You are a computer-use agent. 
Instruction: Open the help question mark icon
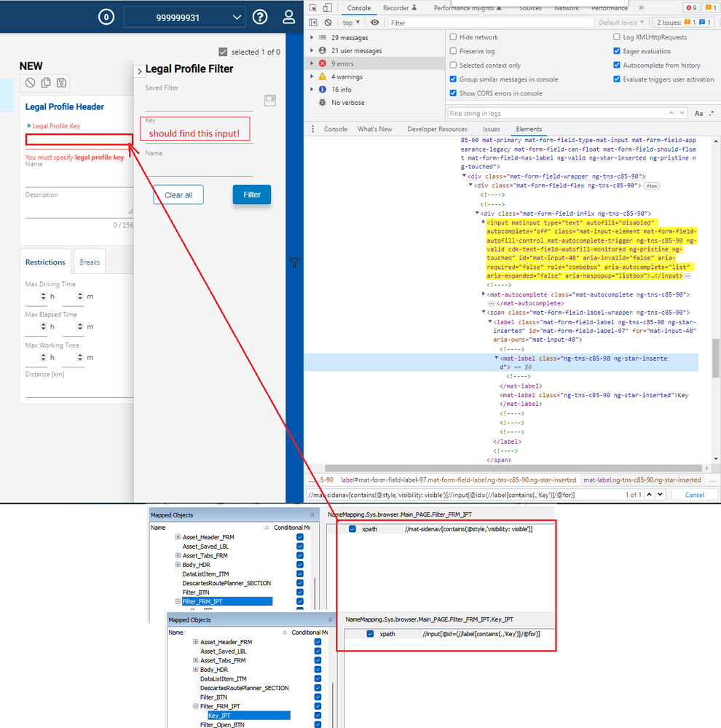pos(260,17)
